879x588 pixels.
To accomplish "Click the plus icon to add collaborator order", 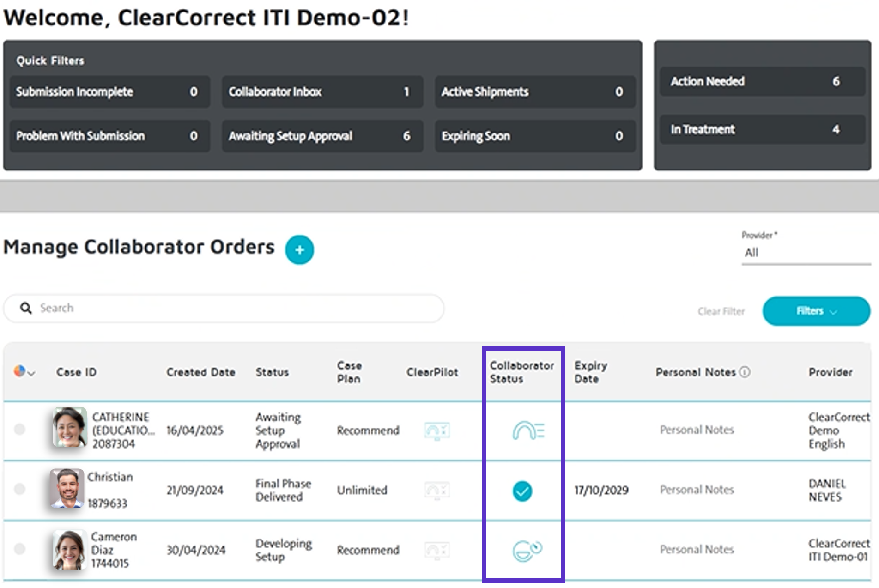I will click(299, 250).
